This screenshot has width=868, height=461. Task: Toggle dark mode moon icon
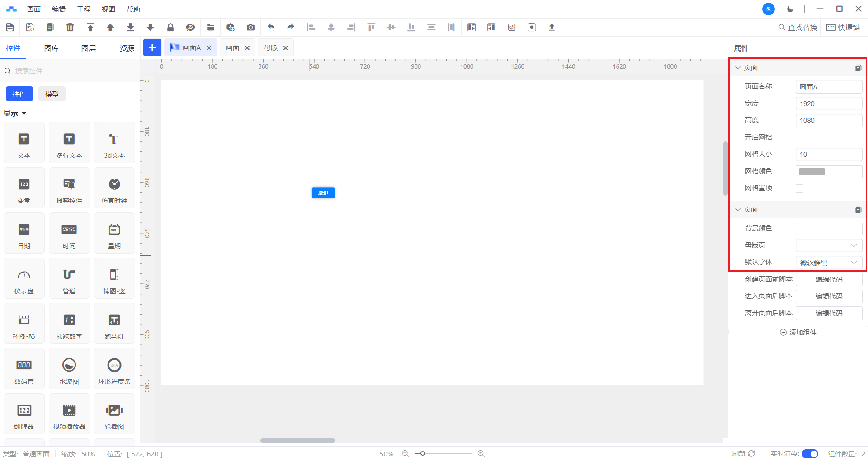(x=790, y=9)
